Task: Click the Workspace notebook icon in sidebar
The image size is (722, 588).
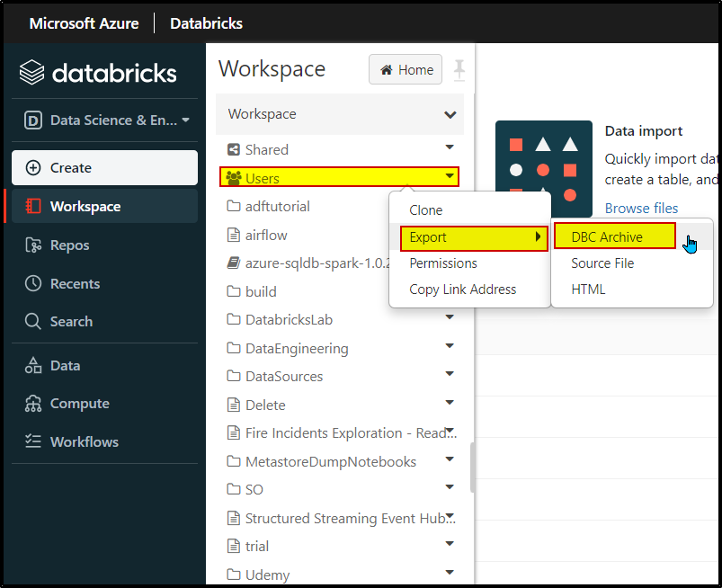Action: coord(33,206)
